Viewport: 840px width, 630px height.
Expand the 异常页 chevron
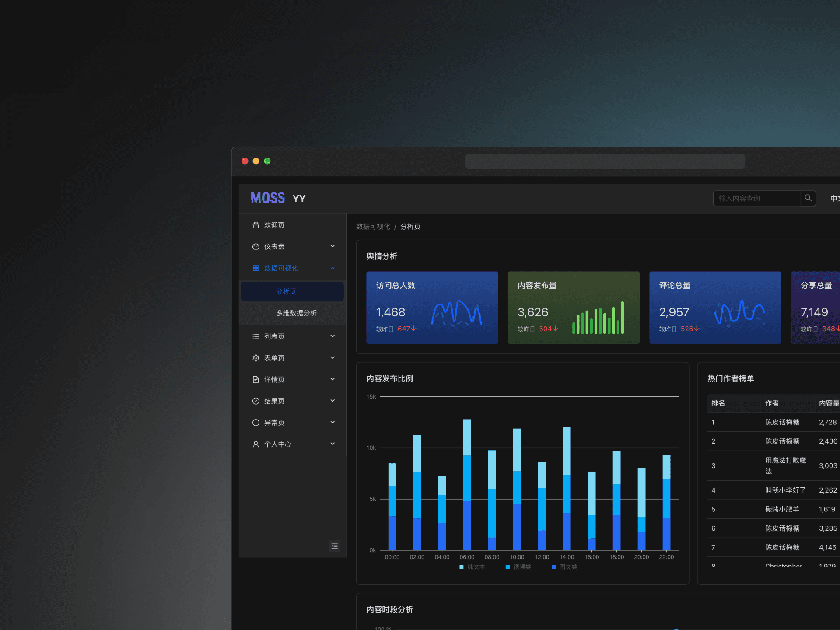click(x=332, y=422)
